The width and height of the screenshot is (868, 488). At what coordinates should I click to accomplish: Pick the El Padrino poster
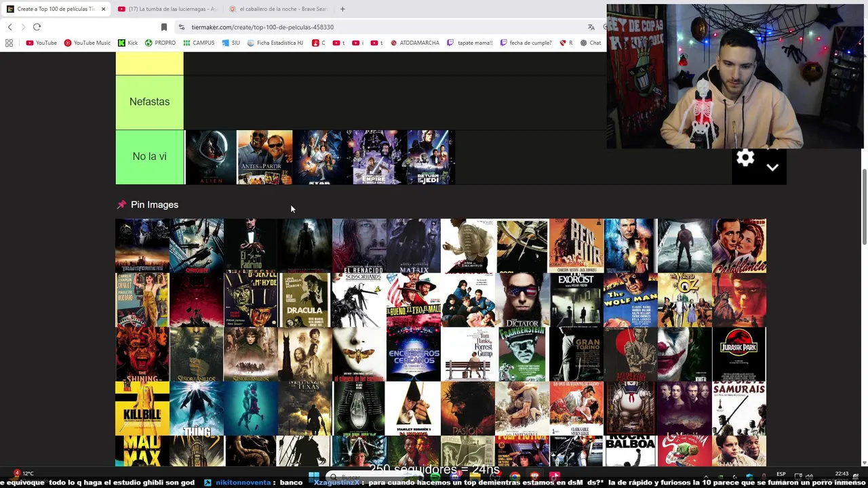pos(251,245)
